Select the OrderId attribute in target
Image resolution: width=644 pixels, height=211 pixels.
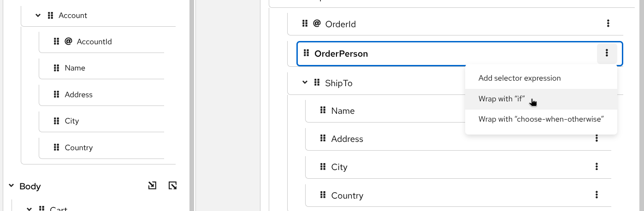click(340, 24)
